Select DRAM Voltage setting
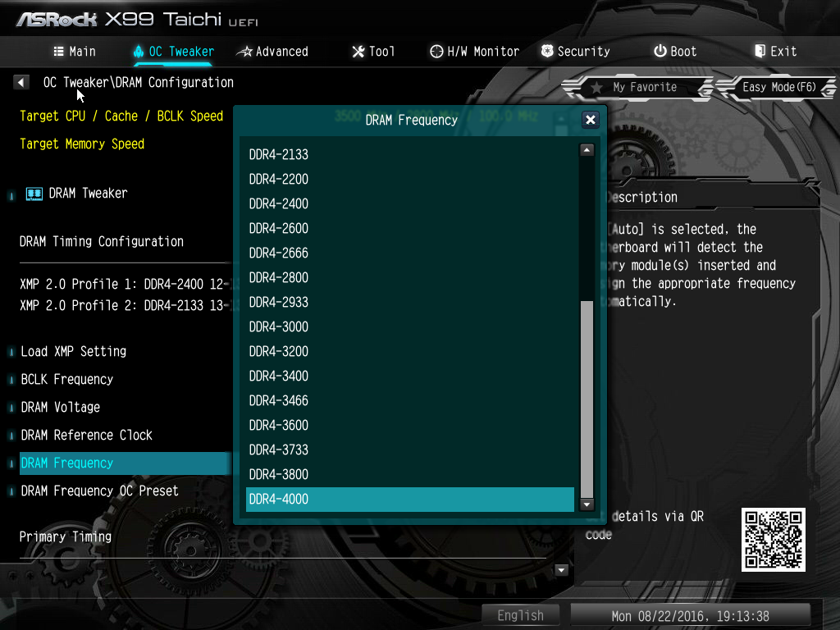The width and height of the screenshot is (840, 630). (x=61, y=407)
